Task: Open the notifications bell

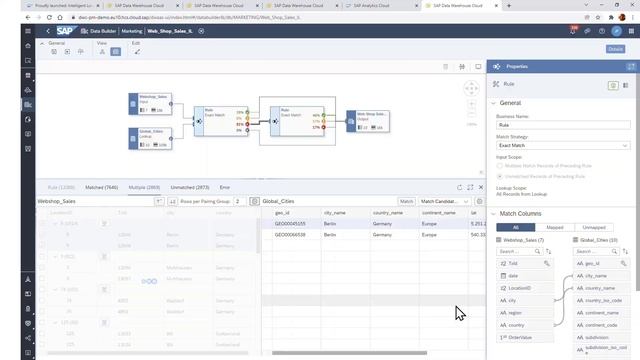Action: click(x=573, y=31)
